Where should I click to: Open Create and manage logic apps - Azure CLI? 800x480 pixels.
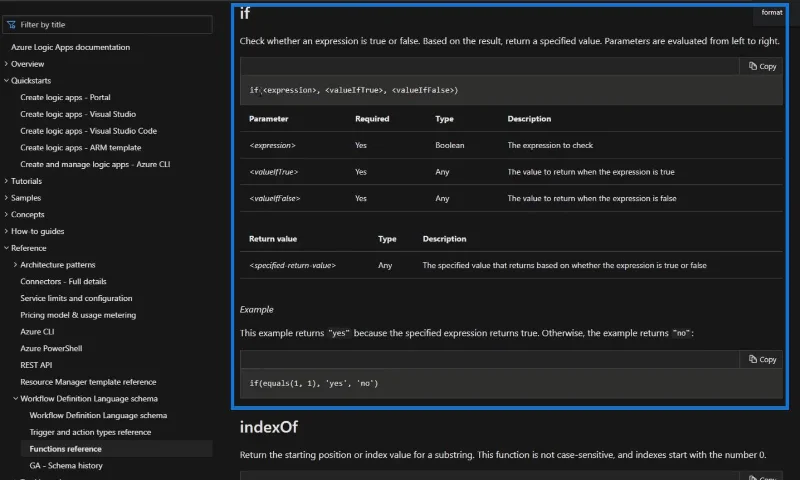95,164
